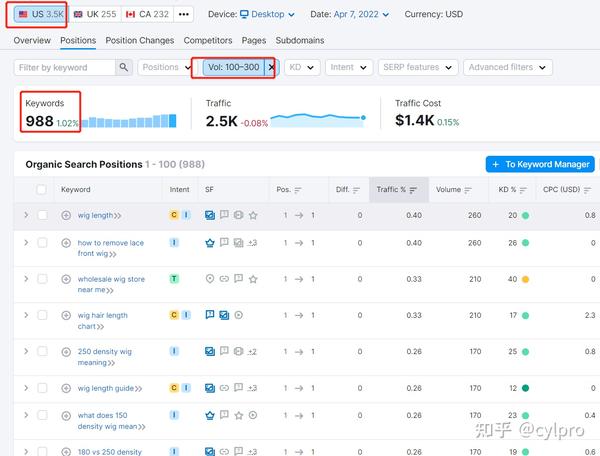
Task: Click video play icon in wig hair length chart row
Action: pyautogui.click(x=238, y=315)
